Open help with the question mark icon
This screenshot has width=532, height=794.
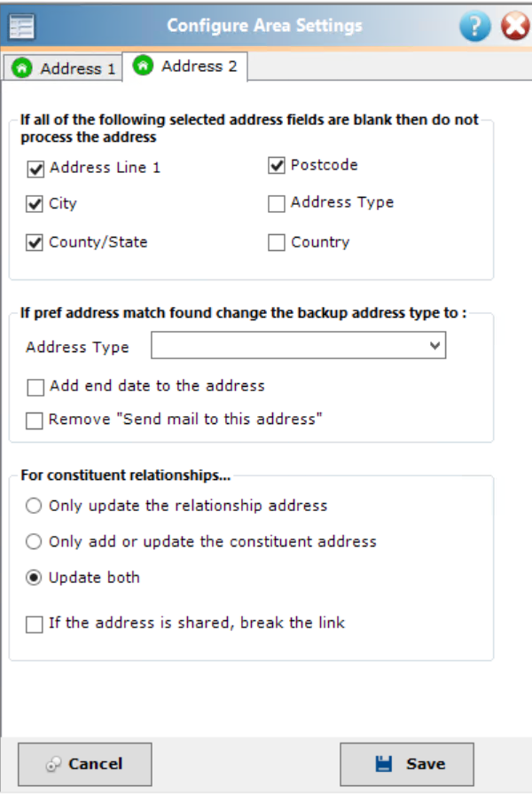click(x=474, y=26)
